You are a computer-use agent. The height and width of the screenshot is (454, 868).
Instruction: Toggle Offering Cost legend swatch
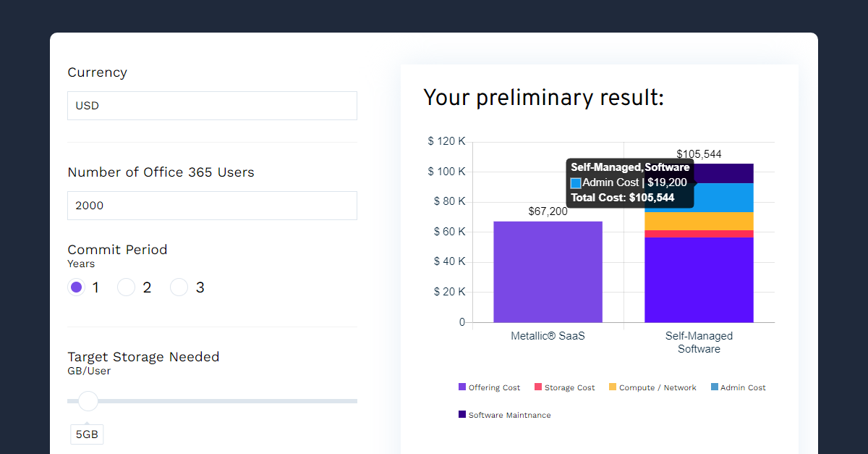[x=462, y=387]
